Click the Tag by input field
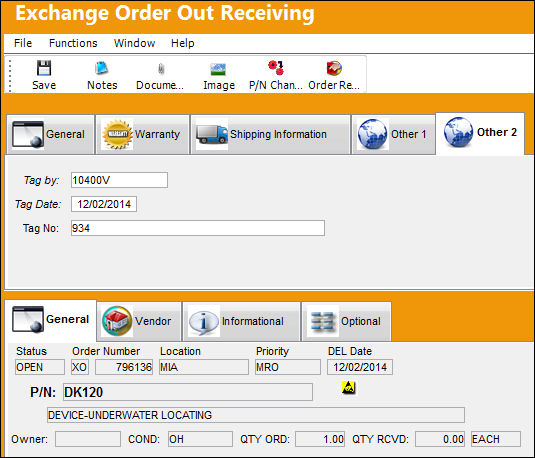 [119, 180]
